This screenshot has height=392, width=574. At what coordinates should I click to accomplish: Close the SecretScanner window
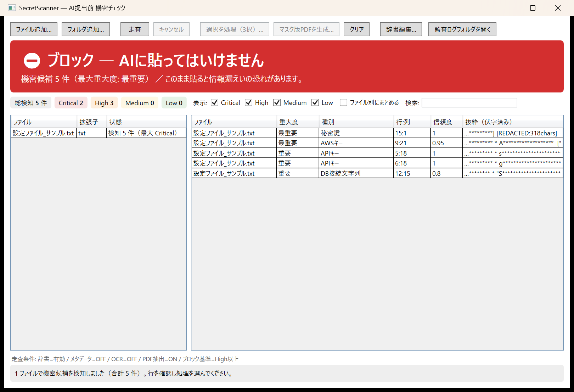(558, 8)
